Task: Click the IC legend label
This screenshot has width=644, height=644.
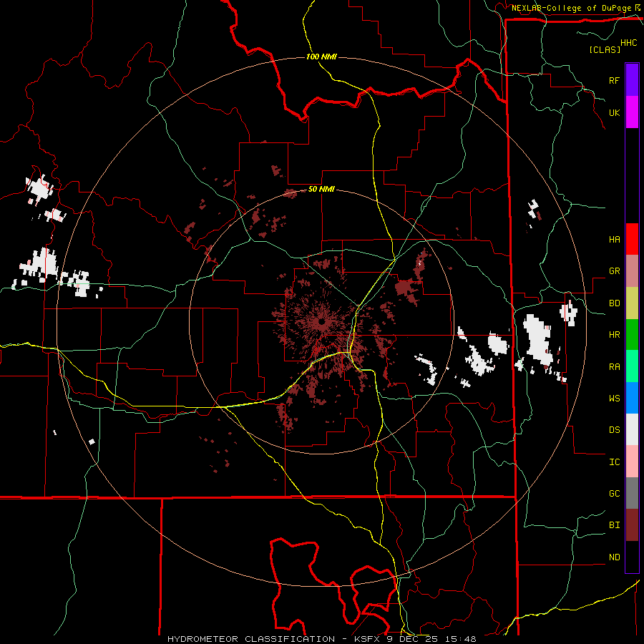Action: [614, 462]
